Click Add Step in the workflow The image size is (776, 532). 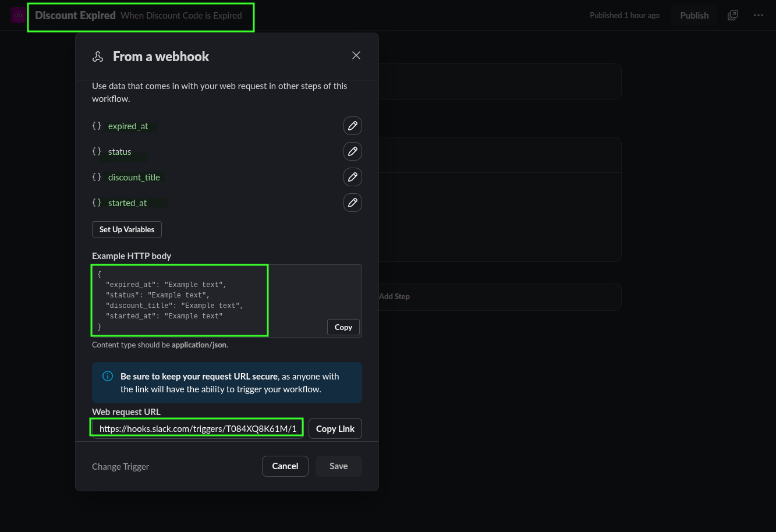pyautogui.click(x=394, y=296)
